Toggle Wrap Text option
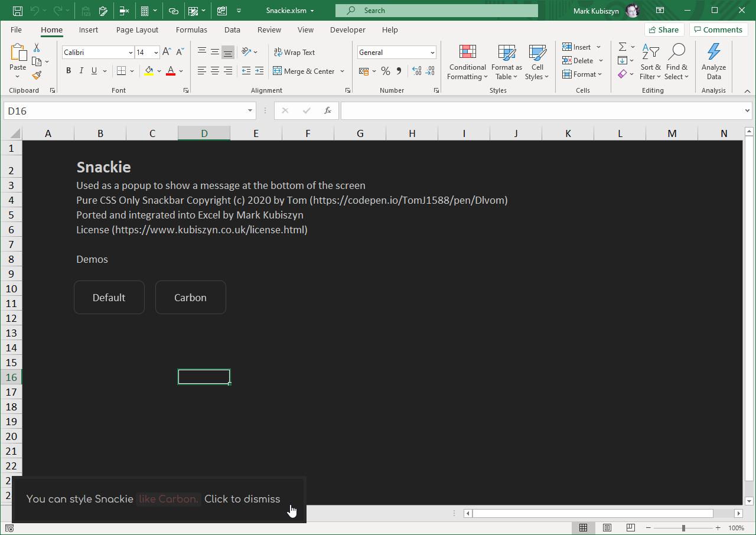756x535 pixels. [294, 53]
